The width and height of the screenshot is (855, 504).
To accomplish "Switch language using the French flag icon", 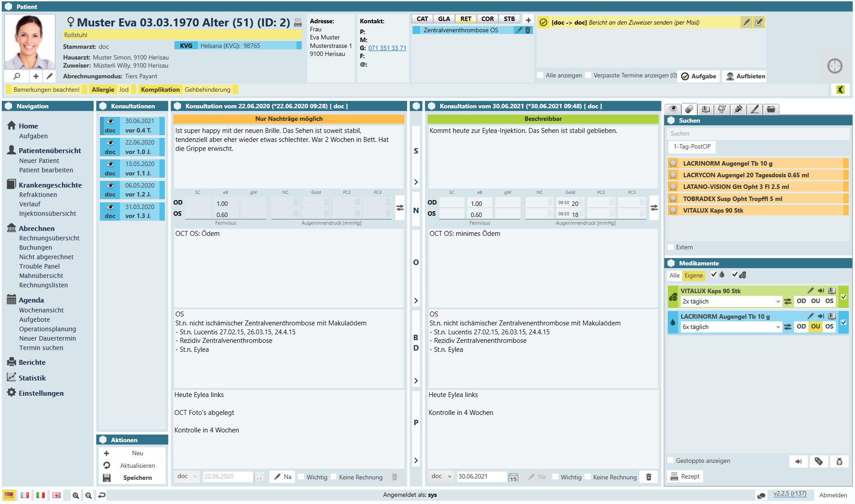I will click(x=25, y=495).
